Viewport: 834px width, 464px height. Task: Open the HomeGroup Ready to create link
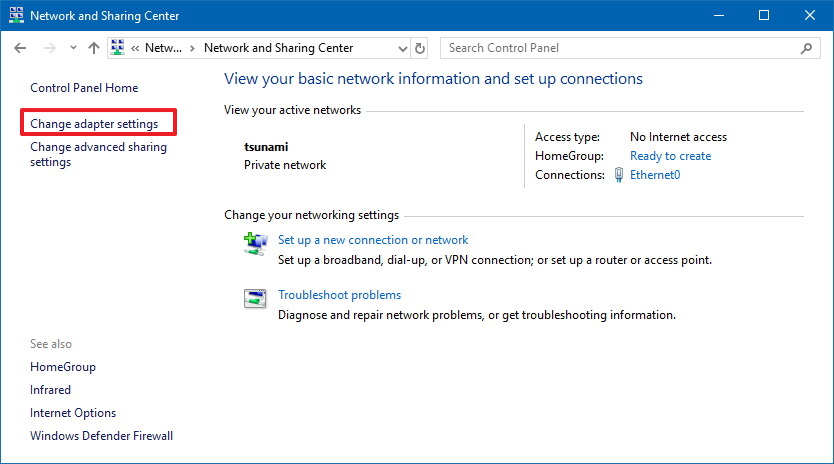point(670,156)
